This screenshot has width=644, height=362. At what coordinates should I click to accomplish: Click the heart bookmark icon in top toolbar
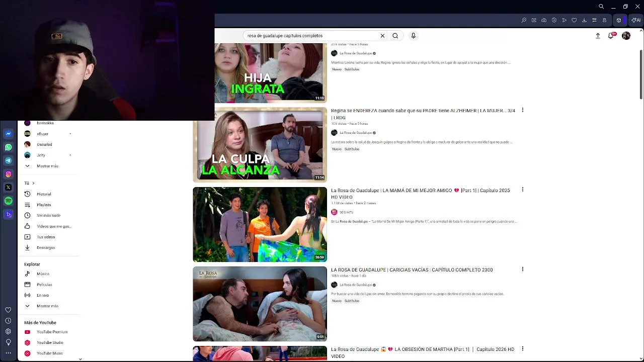coord(574,20)
